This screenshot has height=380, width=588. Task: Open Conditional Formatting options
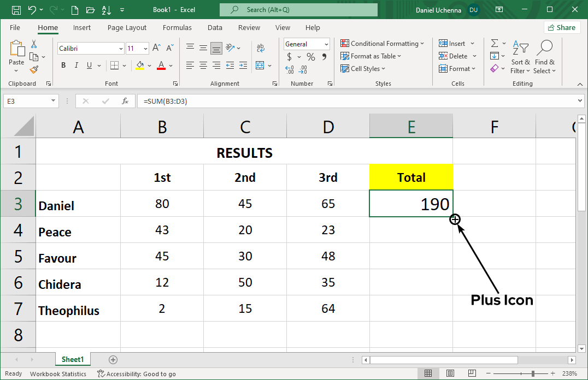pos(383,43)
